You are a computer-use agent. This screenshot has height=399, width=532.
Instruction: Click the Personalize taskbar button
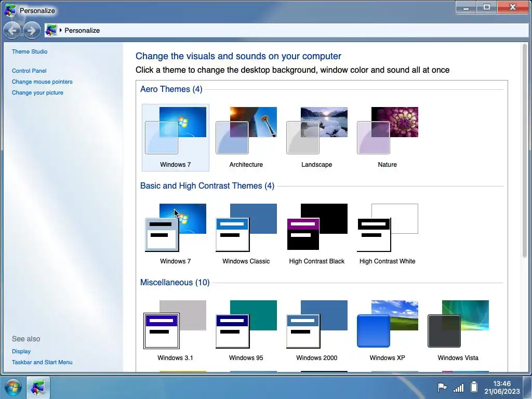38,387
